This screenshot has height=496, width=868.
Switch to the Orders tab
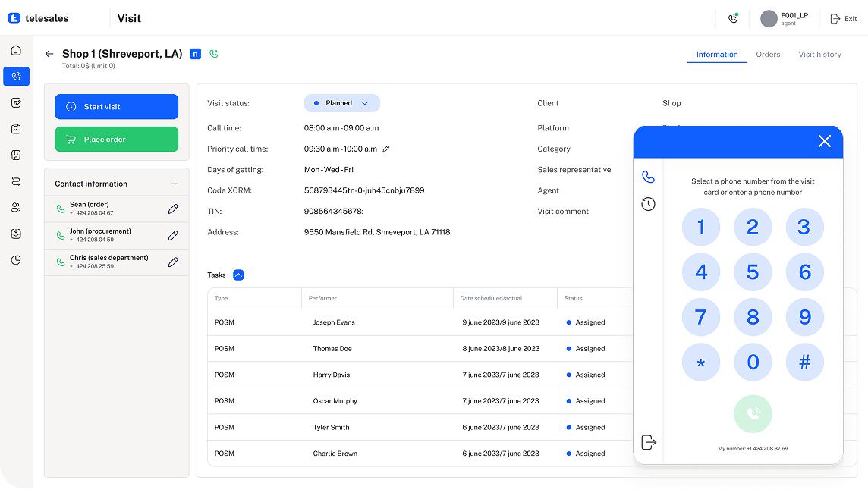[768, 55]
